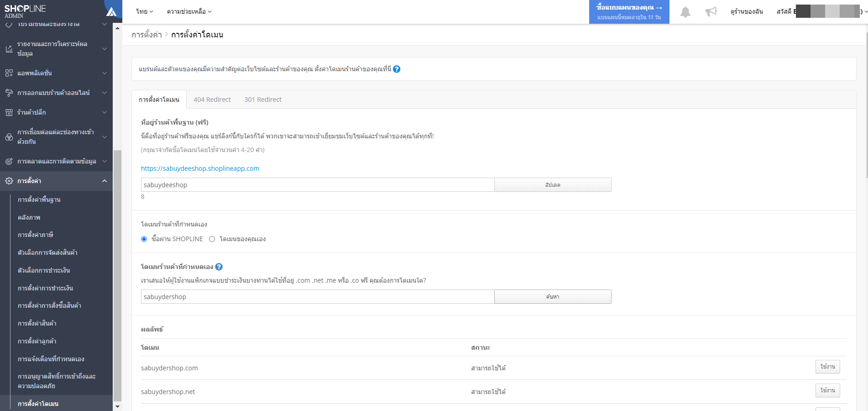The image size is (868, 411).
Task: Click the การตั้งค่า breadcrumb link
Action: tap(146, 35)
